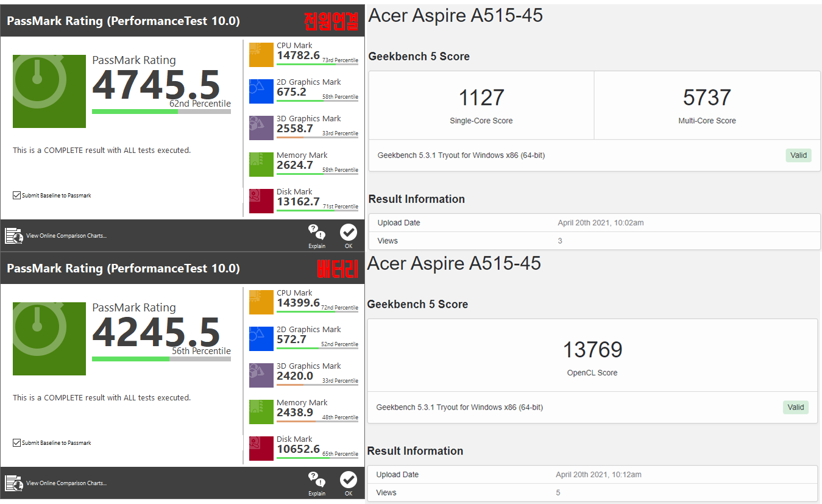822x504 pixels.
Task: Click the 3D Graphics Mark icon beside score 2420.0
Action: pos(261,375)
